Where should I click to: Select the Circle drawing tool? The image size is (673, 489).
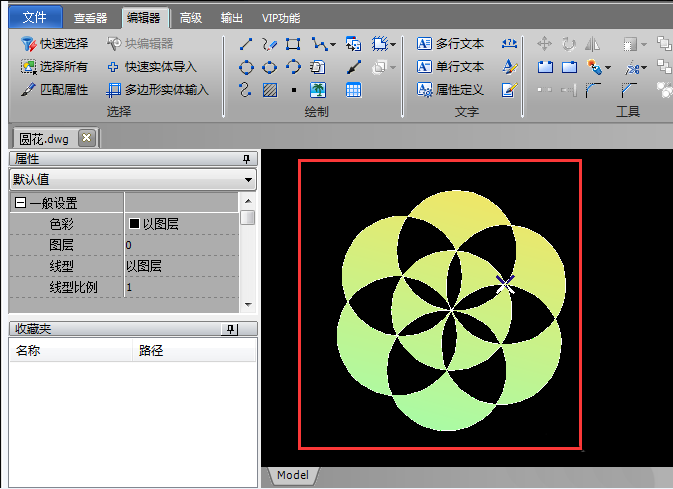tap(246, 67)
